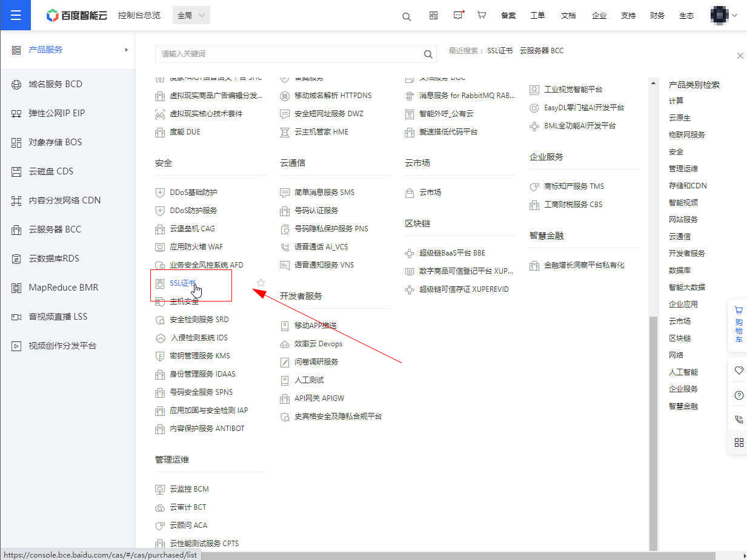
Task: Click recent search SSL证书
Action: (500, 51)
